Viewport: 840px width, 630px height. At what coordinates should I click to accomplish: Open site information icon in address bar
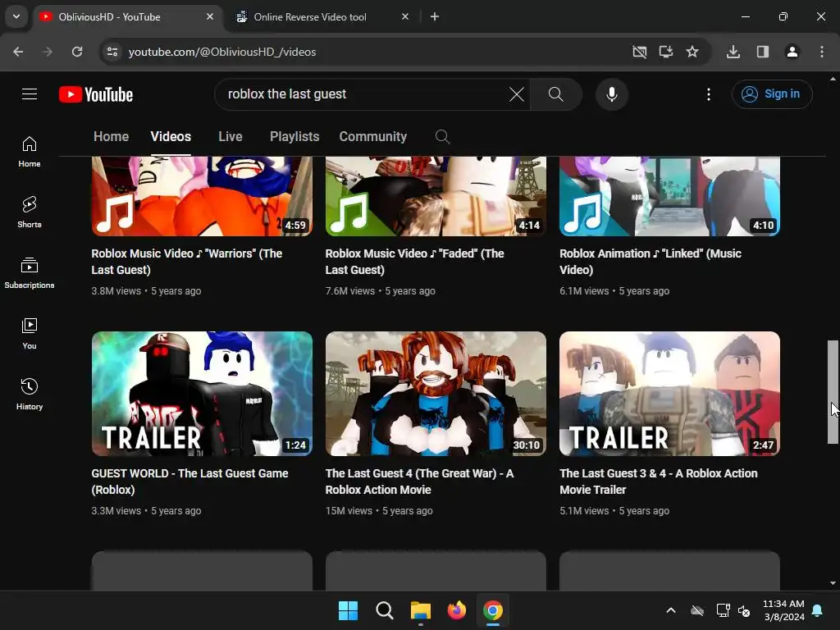[112, 52]
